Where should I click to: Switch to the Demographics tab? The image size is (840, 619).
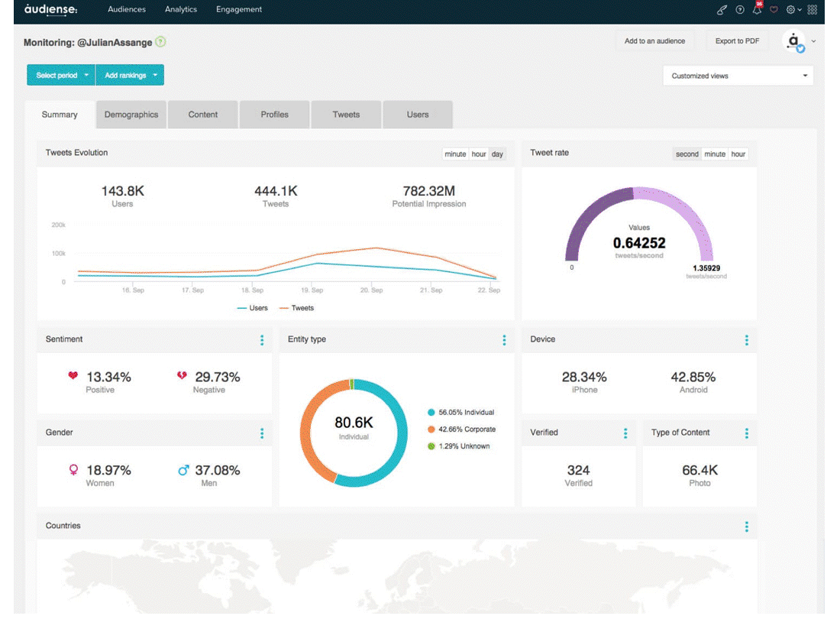point(131,115)
